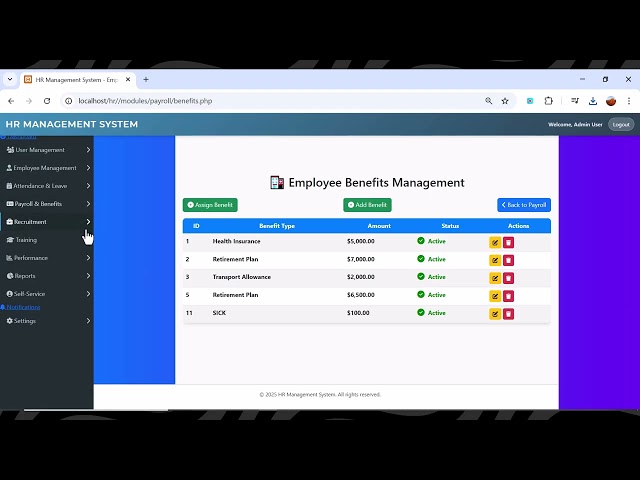The height and width of the screenshot is (480, 640).
Task: Edit the $6,500.00 Retirement Plan benefit
Action: tap(495, 296)
